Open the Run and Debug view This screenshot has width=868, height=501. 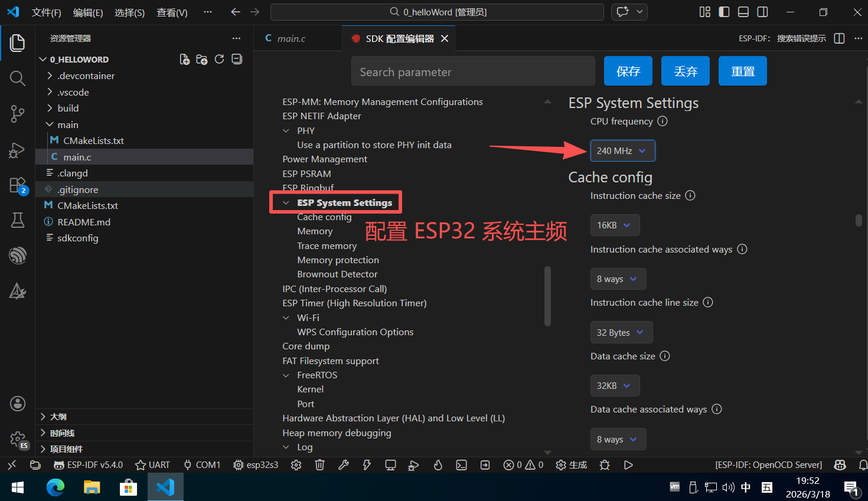coord(18,150)
